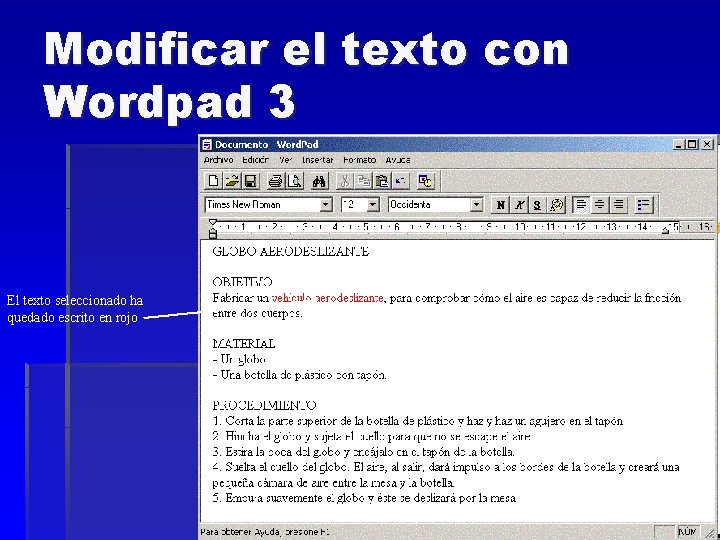720x540 pixels.
Task: Find text with the binoculars icon
Action: coord(319,181)
